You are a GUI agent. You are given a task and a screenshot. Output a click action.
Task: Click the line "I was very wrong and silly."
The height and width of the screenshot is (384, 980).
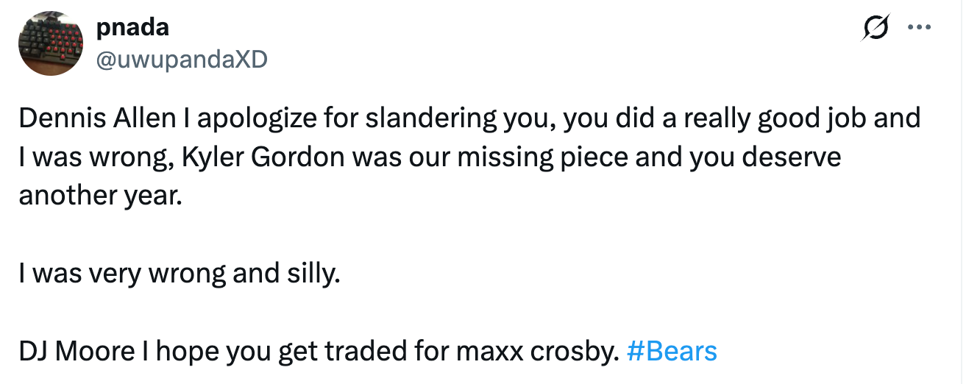point(180,274)
